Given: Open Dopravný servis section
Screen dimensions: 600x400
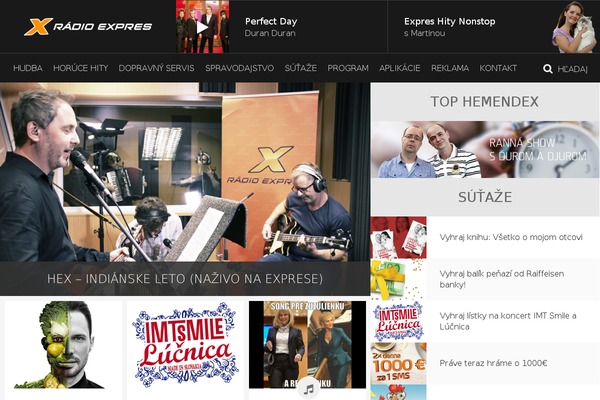Looking at the screenshot, I should [157, 68].
